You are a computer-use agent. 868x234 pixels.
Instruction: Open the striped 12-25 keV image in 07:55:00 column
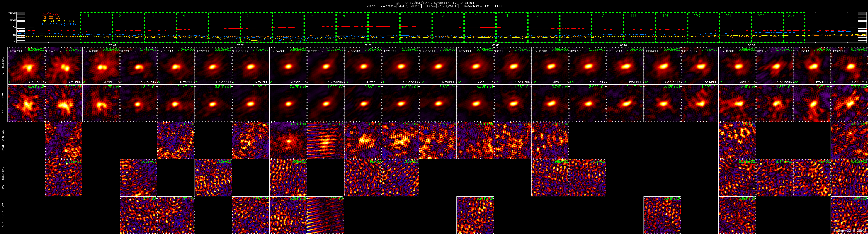coord(325,140)
